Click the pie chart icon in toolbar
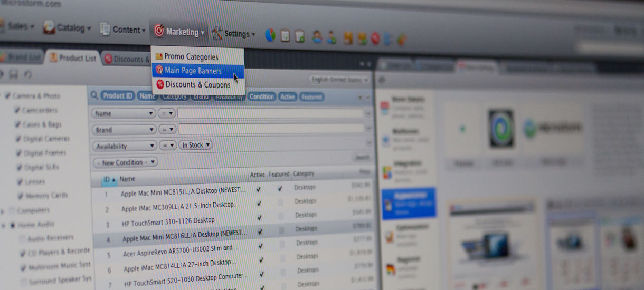Image resolution: width=644 pixels, height=290 pixels. point(270,35)
